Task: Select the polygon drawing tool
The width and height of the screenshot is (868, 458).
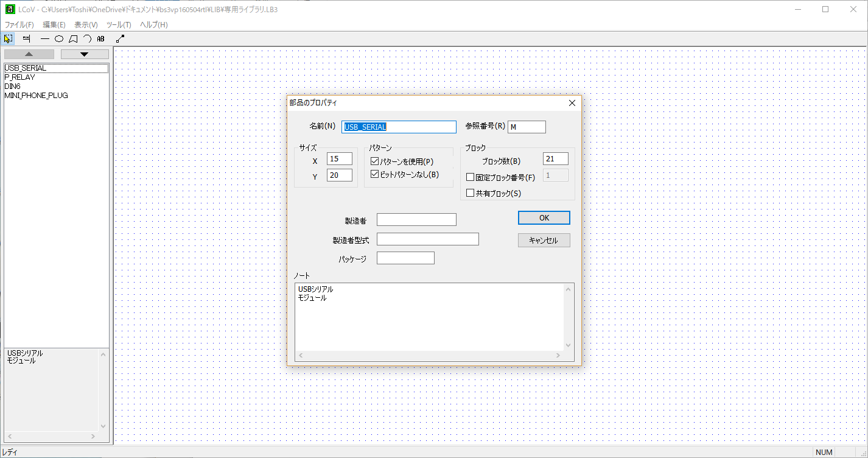Action: point(73,38)
